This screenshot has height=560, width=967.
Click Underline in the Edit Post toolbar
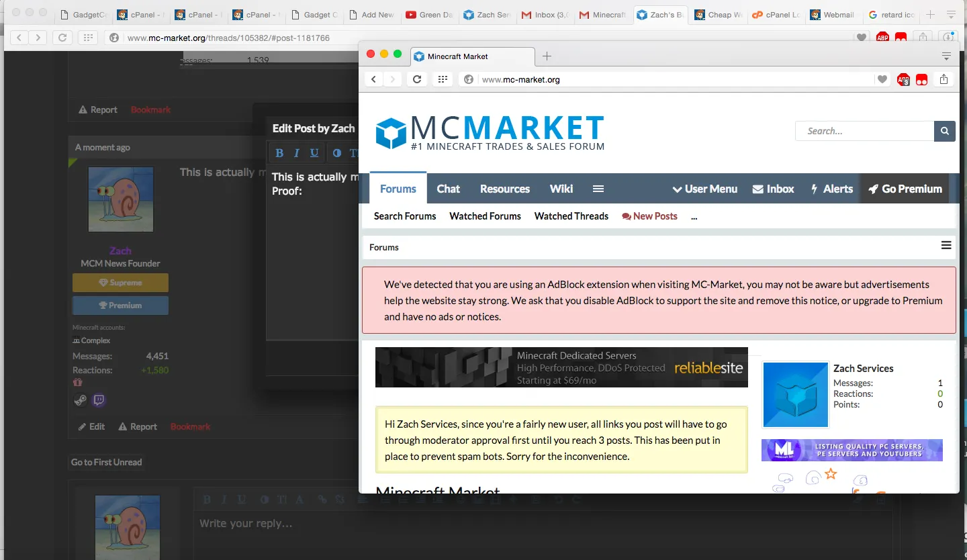(314, 153)
